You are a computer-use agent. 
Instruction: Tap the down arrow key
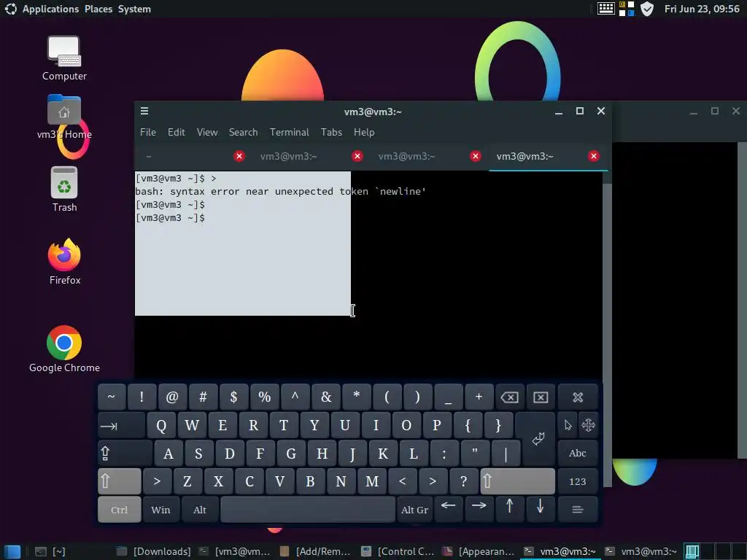click(x=541, y=509)
